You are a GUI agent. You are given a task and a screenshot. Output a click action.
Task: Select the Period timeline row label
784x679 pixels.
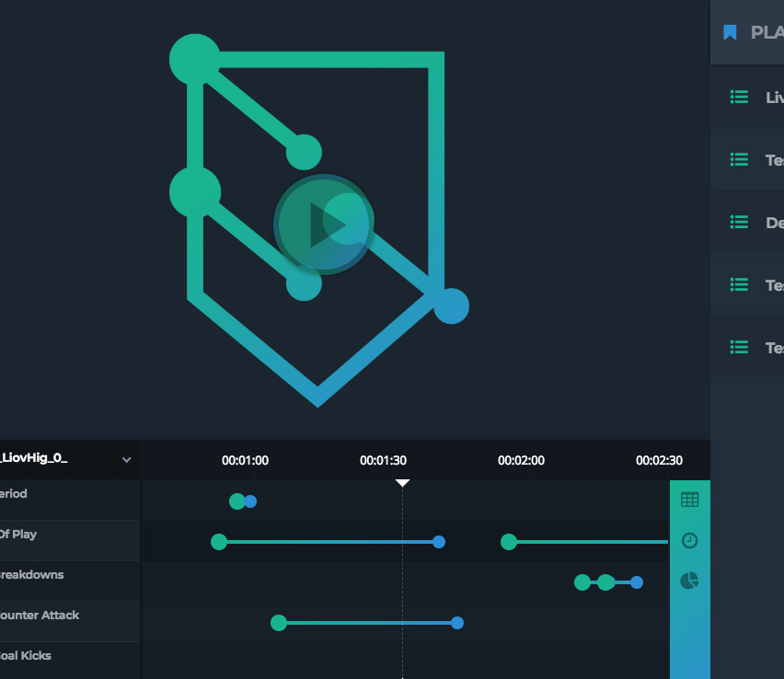click(x=13, y=494)
